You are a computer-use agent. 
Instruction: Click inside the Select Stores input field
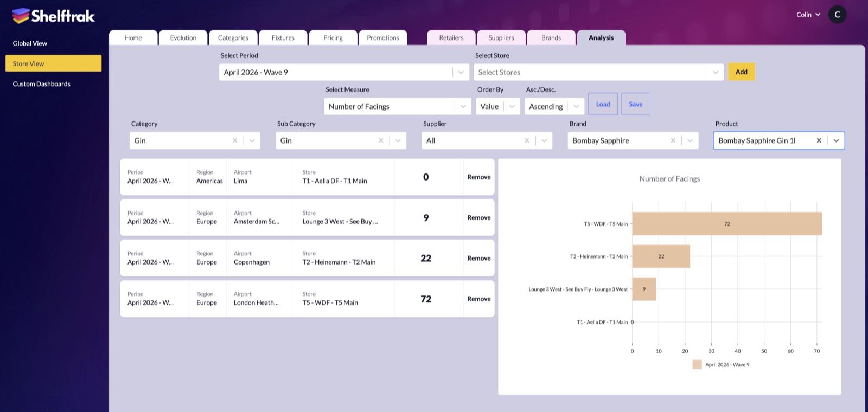pyautogui.click(x=590, y=72)
